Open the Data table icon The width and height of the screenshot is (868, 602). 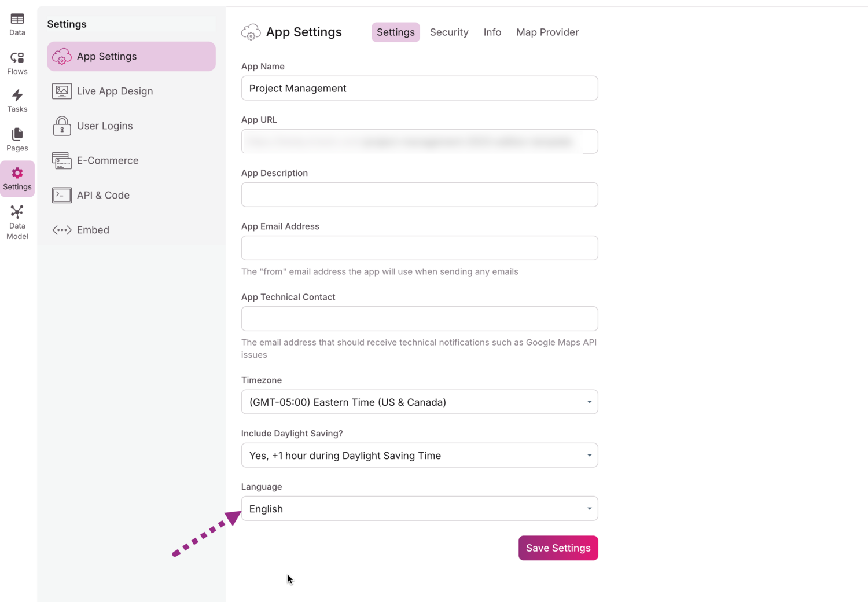[17, 20]
